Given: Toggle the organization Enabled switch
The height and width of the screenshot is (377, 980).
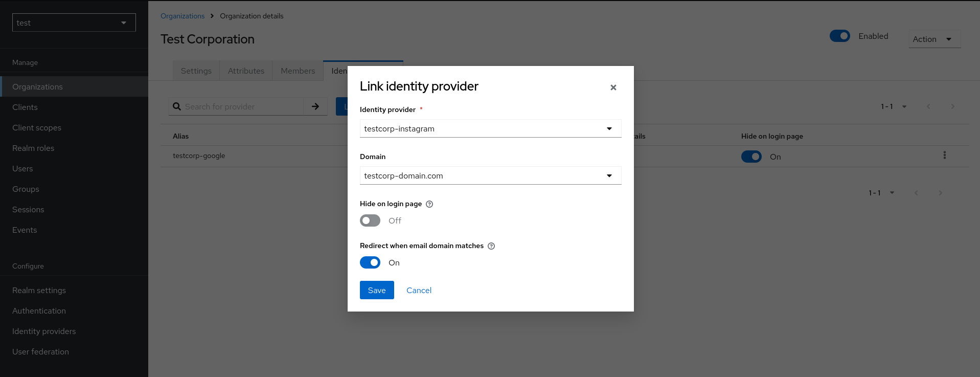Looking at the screenshot, I should coord(839,36).
